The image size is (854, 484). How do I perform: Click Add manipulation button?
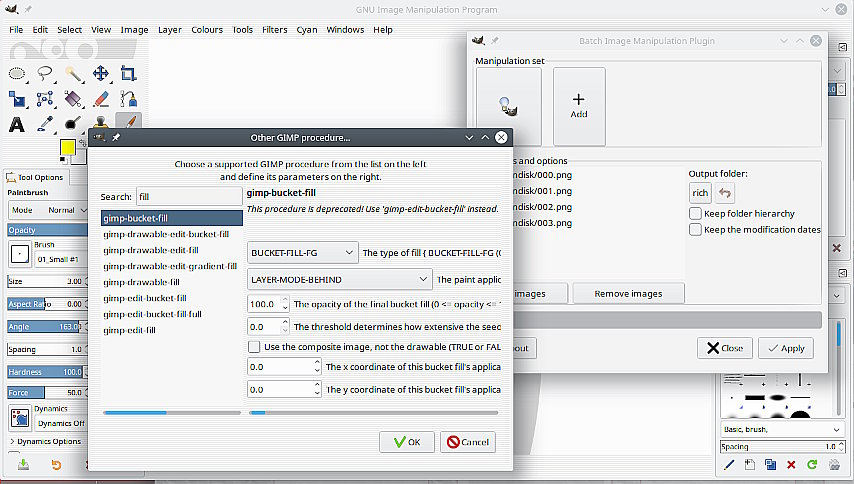[579, 106]
